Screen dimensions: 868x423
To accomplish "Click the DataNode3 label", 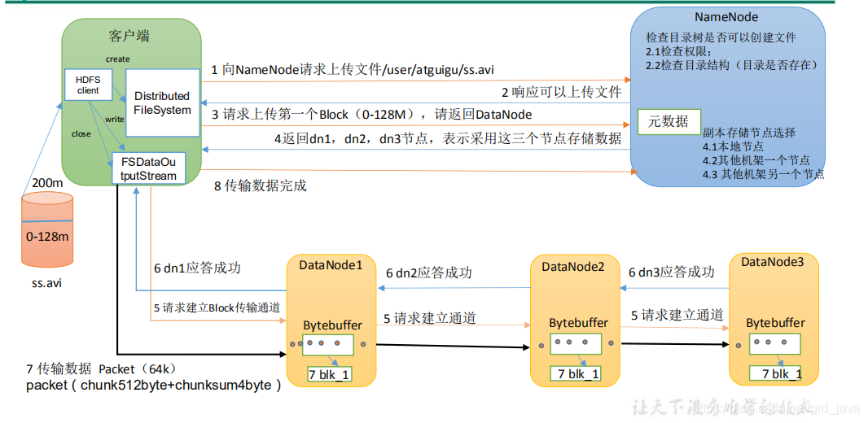I will (772, 260).
